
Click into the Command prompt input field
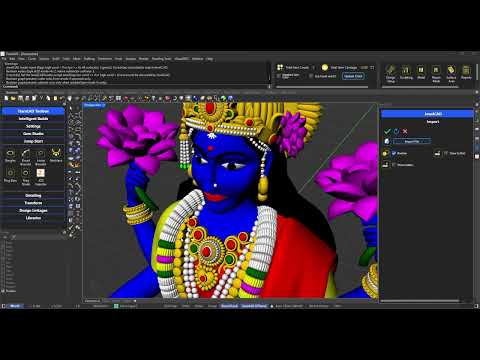[x=143, y=87]
